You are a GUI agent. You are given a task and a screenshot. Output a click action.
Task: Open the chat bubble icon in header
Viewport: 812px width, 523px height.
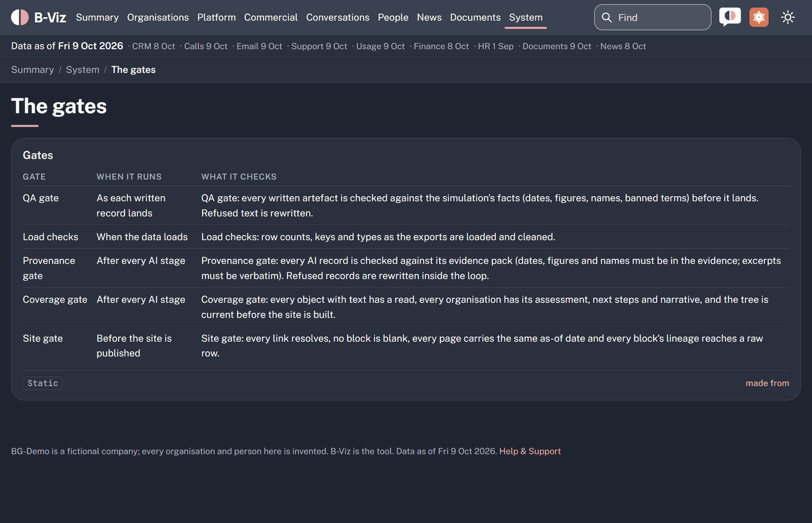pyautogui.click(x=730, y=17)
